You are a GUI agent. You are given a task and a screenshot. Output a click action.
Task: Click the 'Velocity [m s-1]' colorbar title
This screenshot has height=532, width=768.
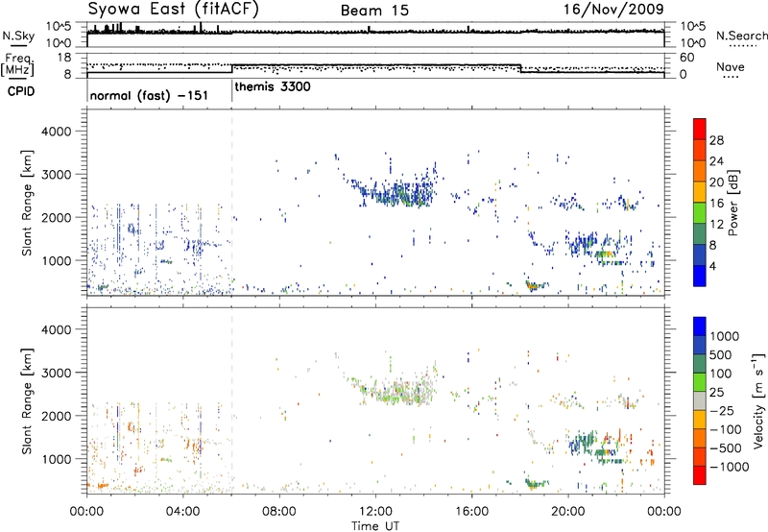point(758,400)
